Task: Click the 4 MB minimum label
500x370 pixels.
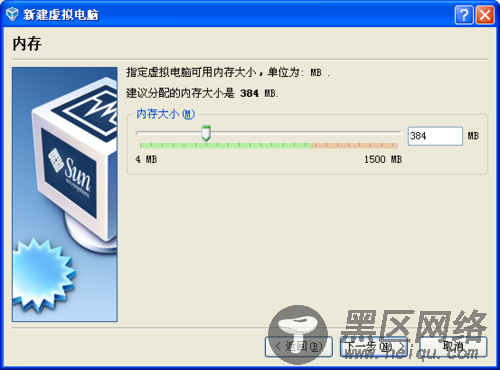Action: click(146, 159)
